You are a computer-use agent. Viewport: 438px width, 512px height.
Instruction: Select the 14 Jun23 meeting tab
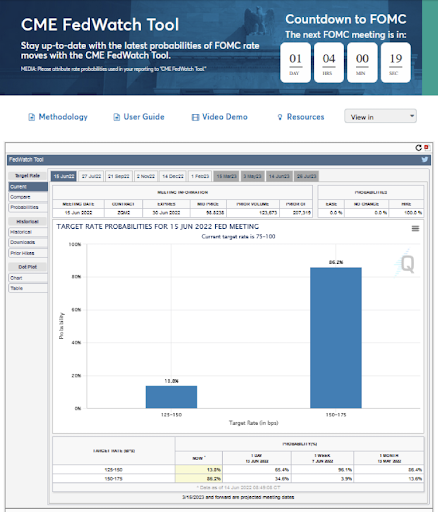279,176
